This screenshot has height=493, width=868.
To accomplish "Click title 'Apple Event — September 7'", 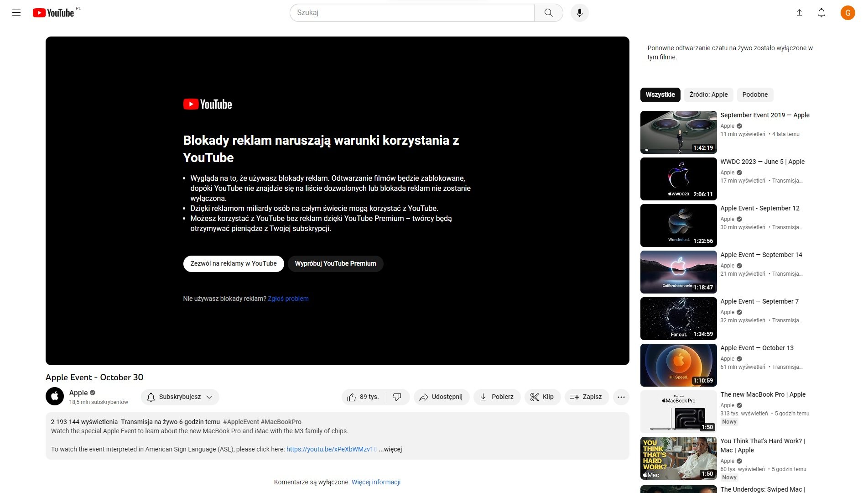I will 759,301.
